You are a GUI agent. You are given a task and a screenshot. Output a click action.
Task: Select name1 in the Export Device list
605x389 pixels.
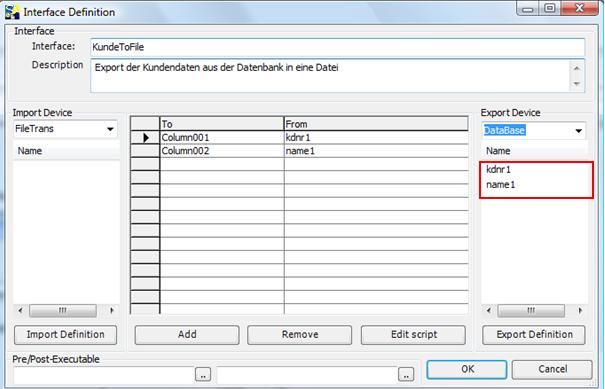point(500,185)
